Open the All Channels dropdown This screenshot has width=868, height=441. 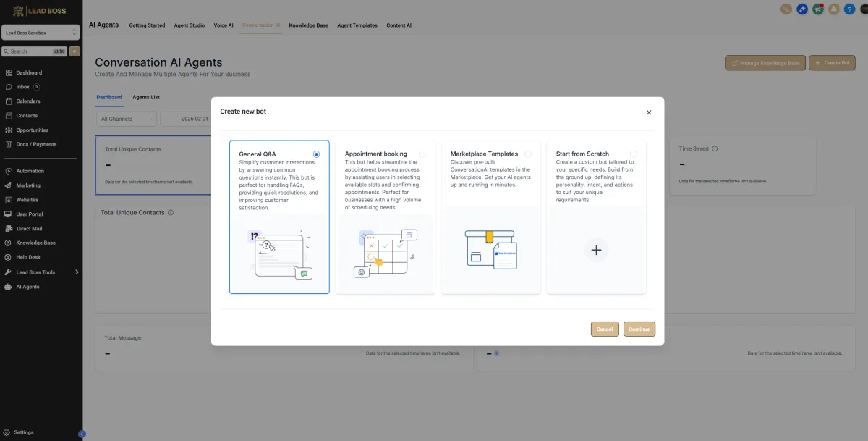click(126, 119)
